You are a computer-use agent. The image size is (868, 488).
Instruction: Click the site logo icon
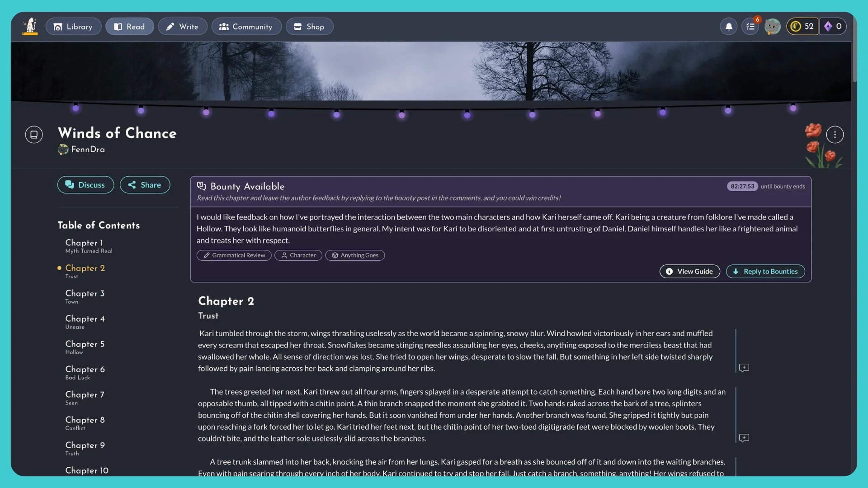coord(30,26)
